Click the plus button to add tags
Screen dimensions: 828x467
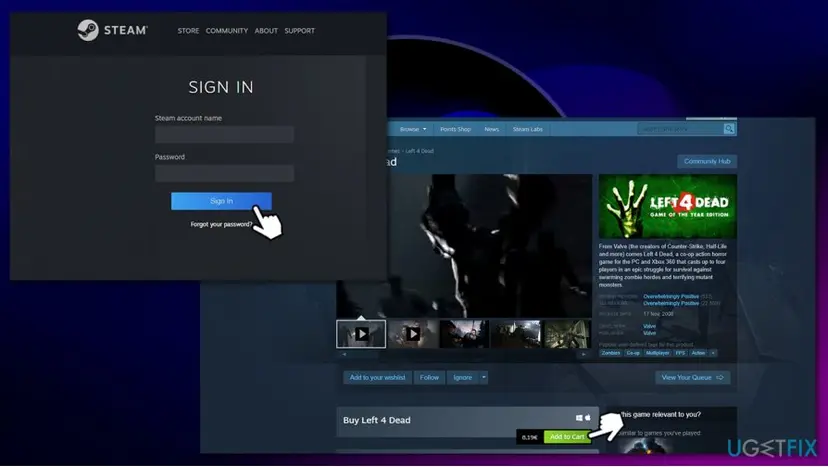pyautogui.click(x=713, y=353)
